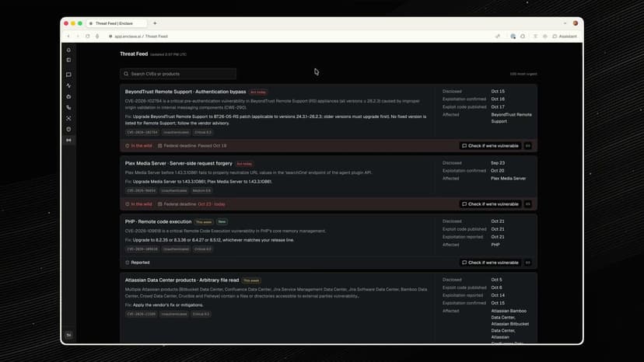Click the CVE ID tag on the PHP card
Screen dimensions: 644x362
coord(142,249)
